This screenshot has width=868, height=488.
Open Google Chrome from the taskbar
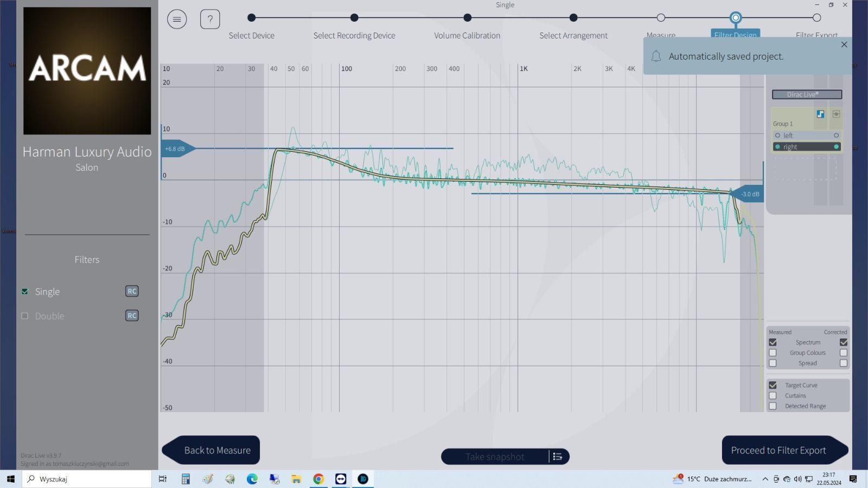tap(318, 479)
